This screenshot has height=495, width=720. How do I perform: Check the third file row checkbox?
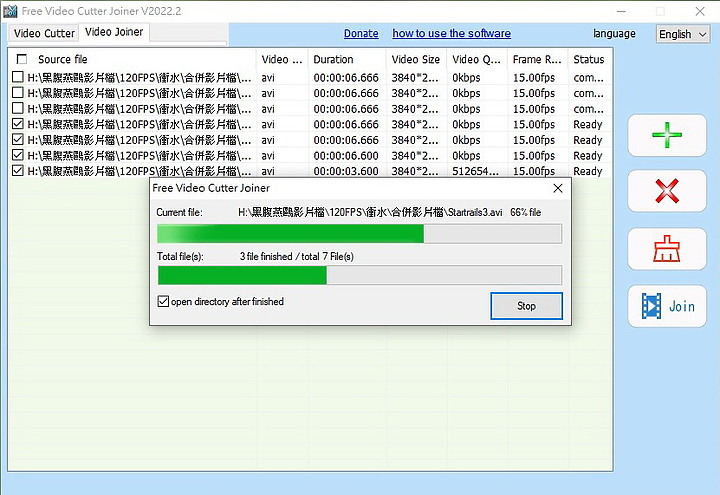pyautogui.click(x=17, y=108)
